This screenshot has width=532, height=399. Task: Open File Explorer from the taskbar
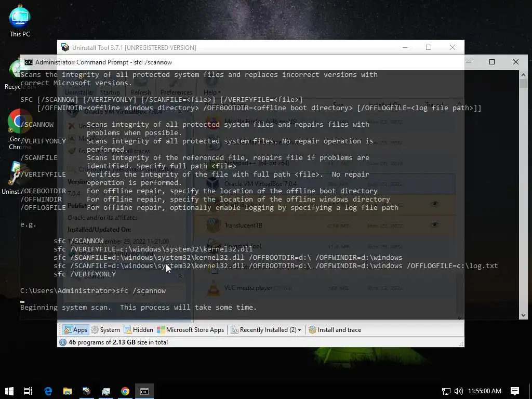pyautogui.click(x=68, y=391)
